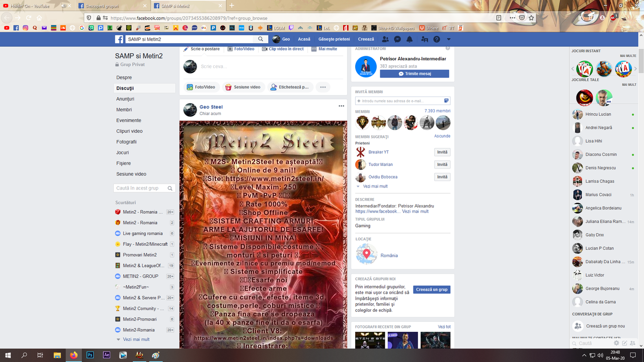Select Scrie o postare composer tab
Viewport: 644px width, 362px height.
pyautogui.click(x=202, y=49)
